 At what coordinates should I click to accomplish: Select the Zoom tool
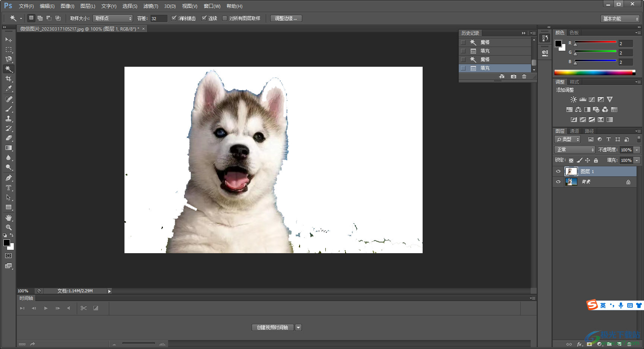9,227
